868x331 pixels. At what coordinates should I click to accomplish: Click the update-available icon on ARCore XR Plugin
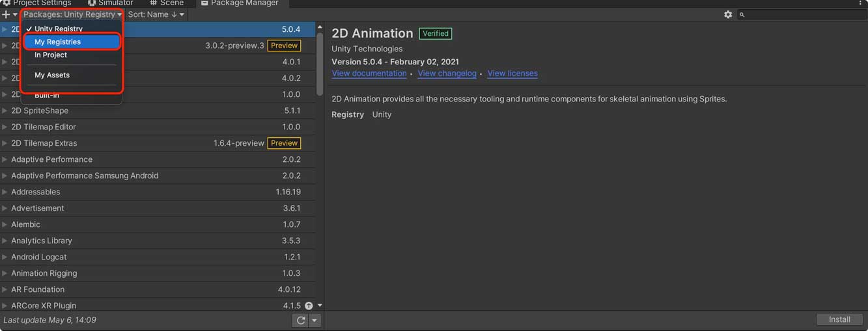tap(309, 306)
